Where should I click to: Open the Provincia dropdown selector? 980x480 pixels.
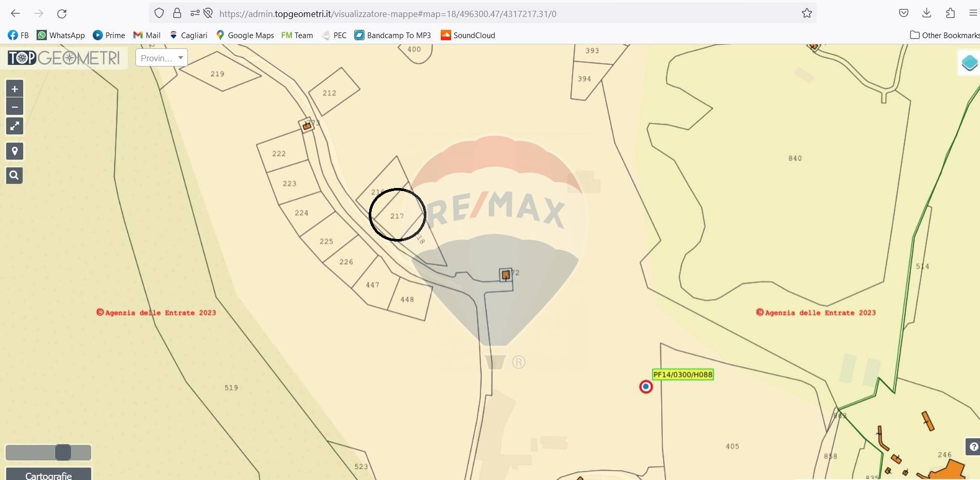[161, 58]
